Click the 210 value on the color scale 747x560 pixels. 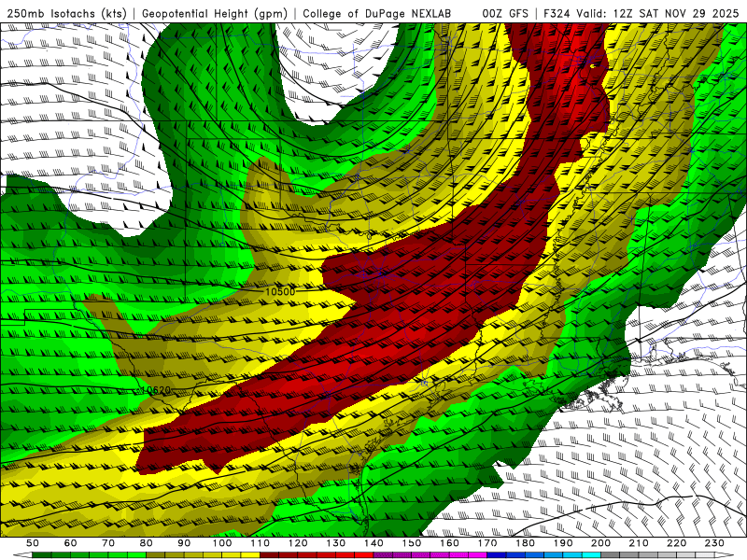click(x=639, y=543)
